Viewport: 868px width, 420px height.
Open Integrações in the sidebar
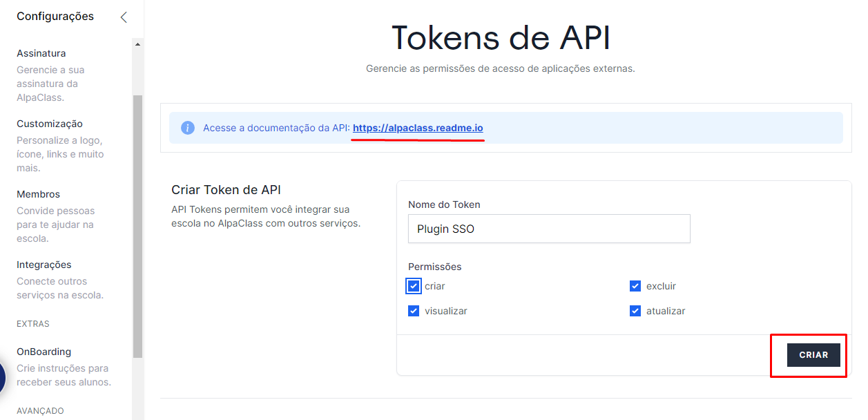point(44,265)
